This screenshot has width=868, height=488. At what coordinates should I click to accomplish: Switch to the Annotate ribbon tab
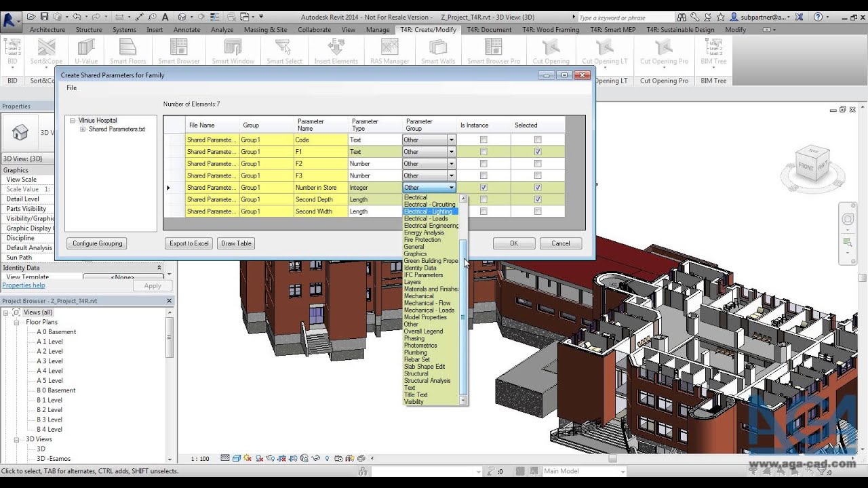click(186, 30)
